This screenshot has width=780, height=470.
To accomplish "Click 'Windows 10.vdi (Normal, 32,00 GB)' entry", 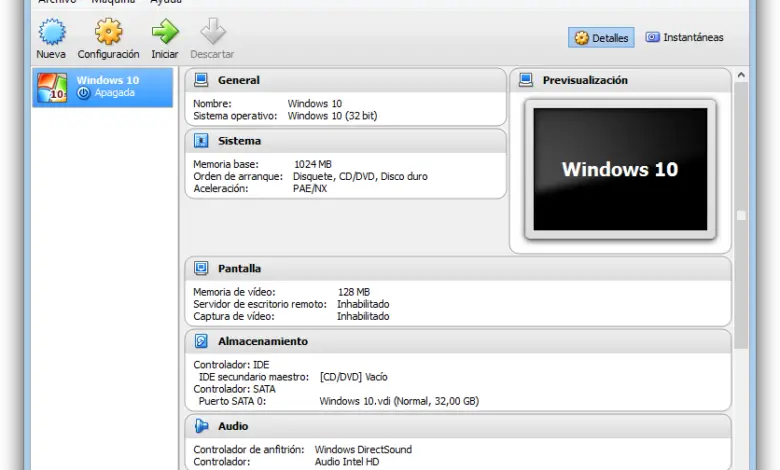I will pyautogui.click(x=399, y=401).
